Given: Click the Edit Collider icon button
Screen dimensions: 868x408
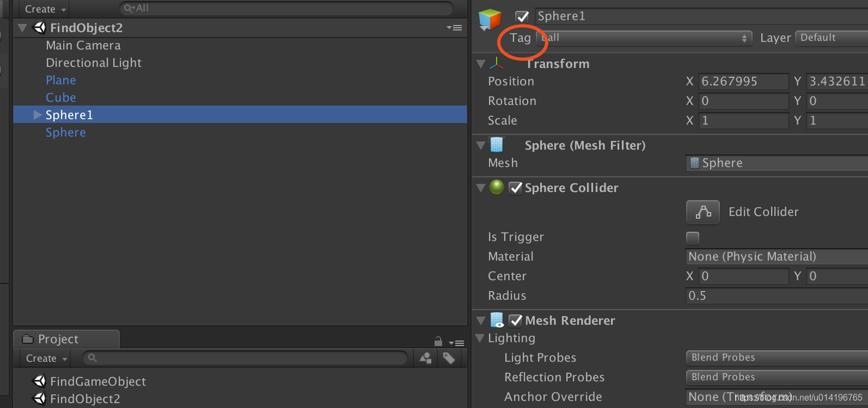Looking at the screenshot, I should (703, 212).
